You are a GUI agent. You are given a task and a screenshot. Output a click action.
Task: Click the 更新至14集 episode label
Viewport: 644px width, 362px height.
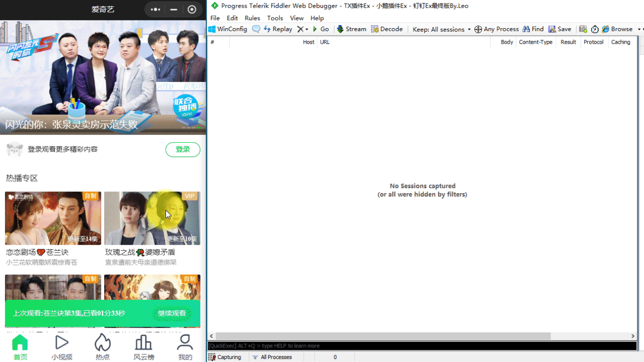[83, 239]
